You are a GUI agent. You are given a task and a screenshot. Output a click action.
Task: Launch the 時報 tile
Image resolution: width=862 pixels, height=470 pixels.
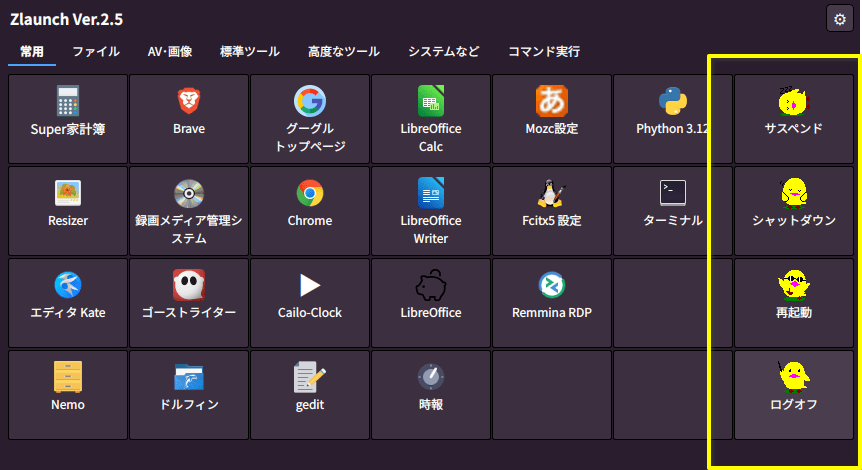click(431, 395)
